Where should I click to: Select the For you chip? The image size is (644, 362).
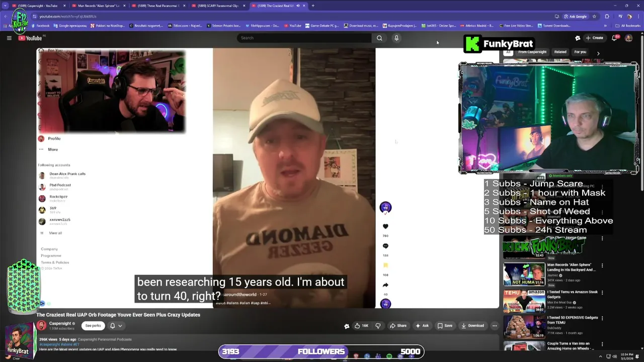580,52
